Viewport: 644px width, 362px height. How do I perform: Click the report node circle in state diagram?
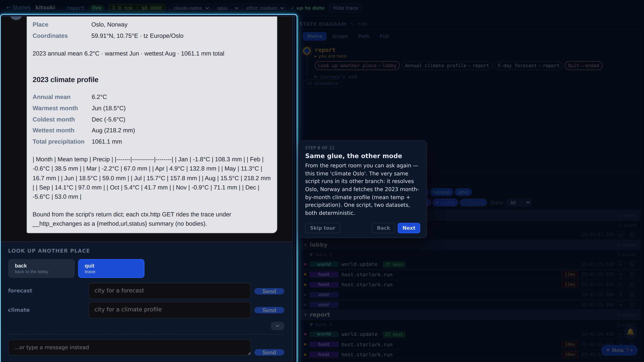307,51
